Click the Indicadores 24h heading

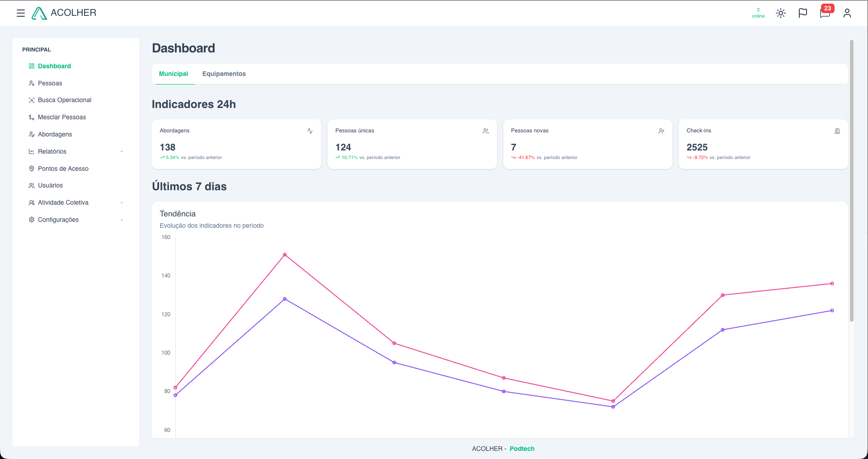pos(194,104)
